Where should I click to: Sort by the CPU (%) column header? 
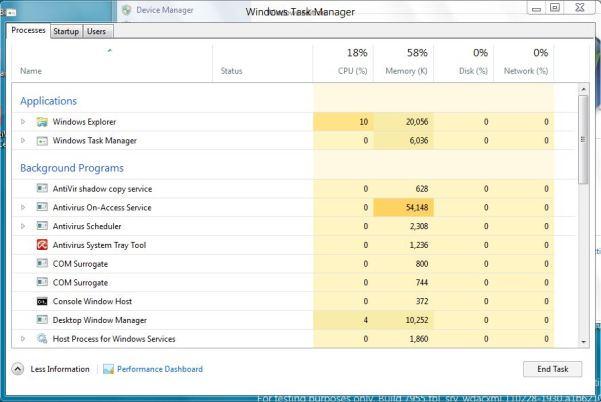click(x=343, y=63)
